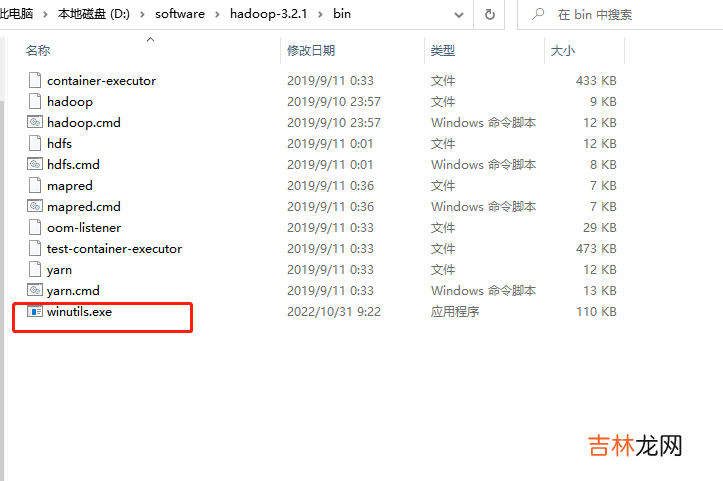
Task: Select the test-container-executor file
Action: 114,249
